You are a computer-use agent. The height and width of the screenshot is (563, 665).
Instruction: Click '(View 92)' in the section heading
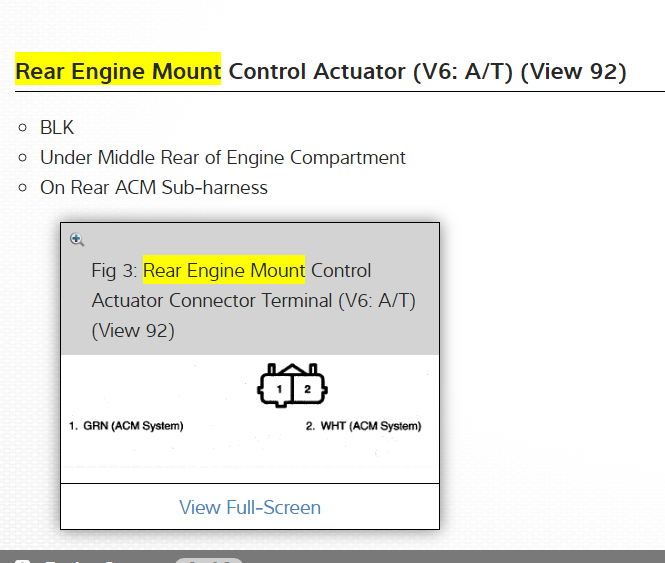click(x=574, y=72)
